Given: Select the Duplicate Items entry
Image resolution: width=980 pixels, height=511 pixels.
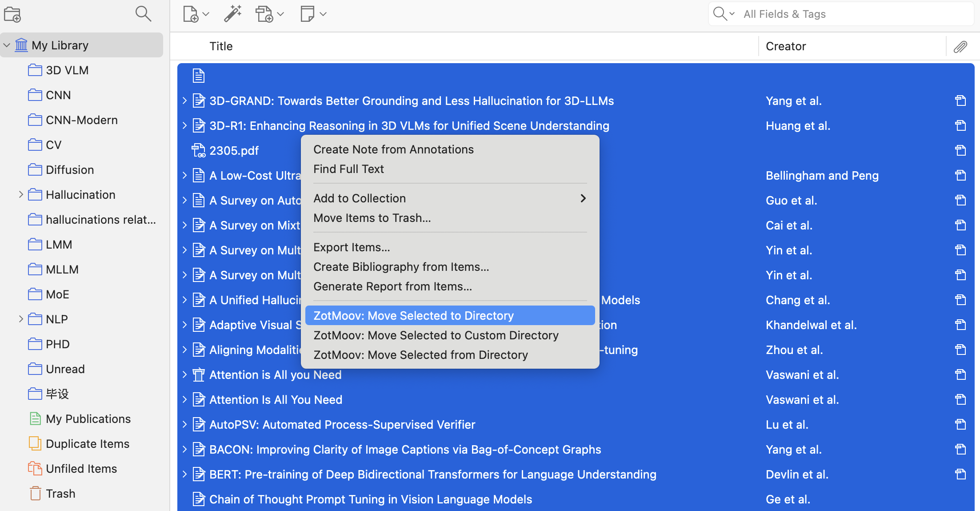Looking at the screenshot, I should click(x=88, y=444).
